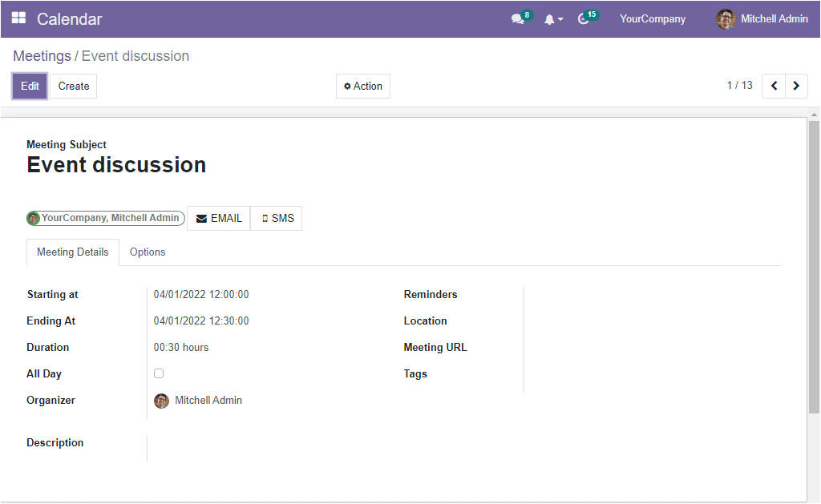
Task: Click the SMS button
Action: (x=277, y=218)
